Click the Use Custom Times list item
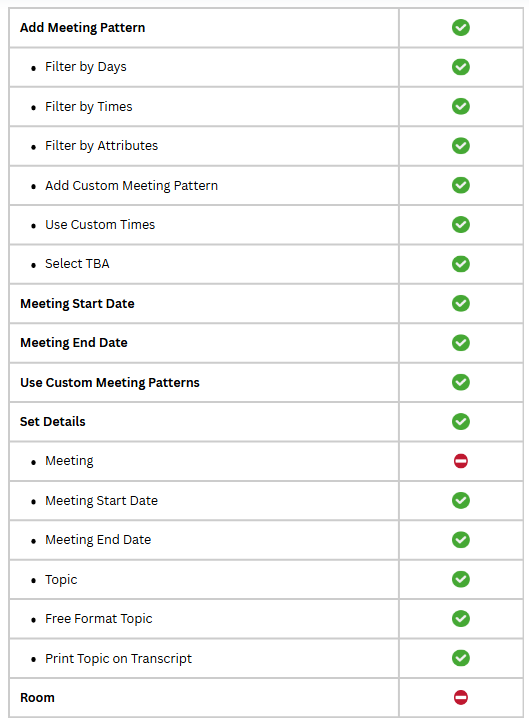This screenshot has height=722, width=529. [100, 225]
